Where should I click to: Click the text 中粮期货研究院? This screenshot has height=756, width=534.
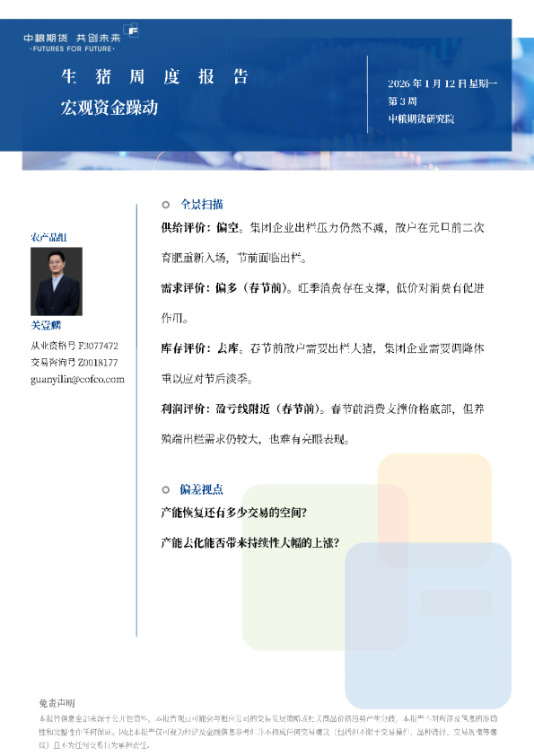[x=421, y=119]
